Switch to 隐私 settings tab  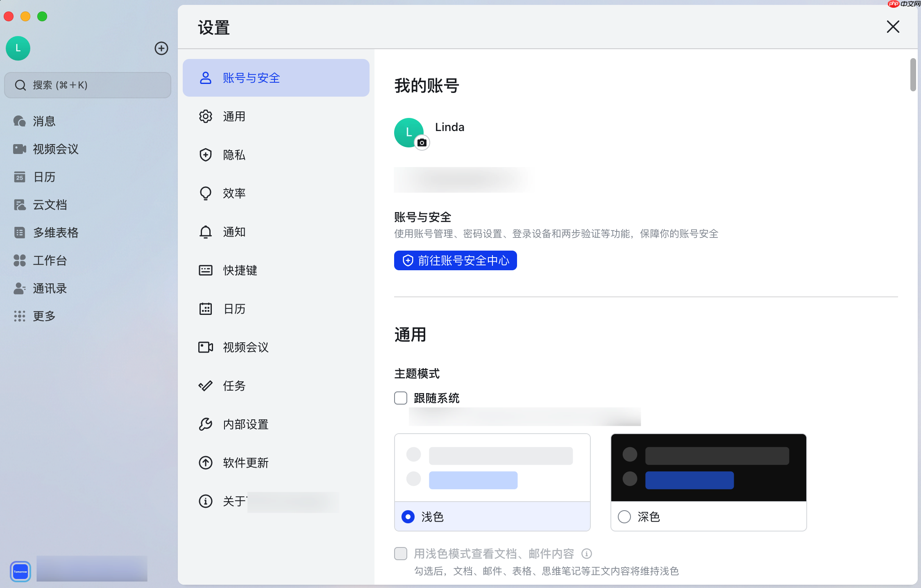234,155
